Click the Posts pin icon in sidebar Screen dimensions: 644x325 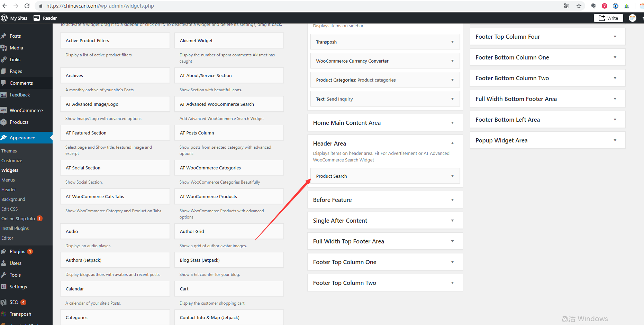[x=4, y=36]
